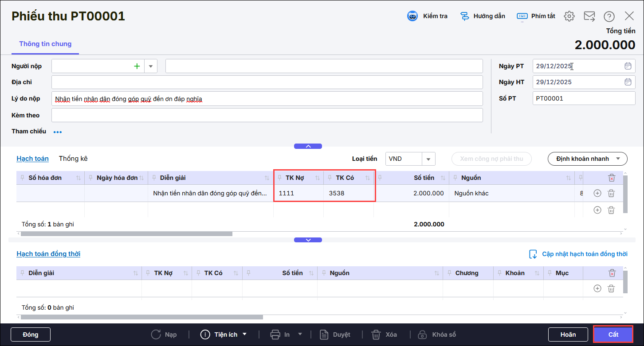Click the Lý do nộp input field

point(267,99)
